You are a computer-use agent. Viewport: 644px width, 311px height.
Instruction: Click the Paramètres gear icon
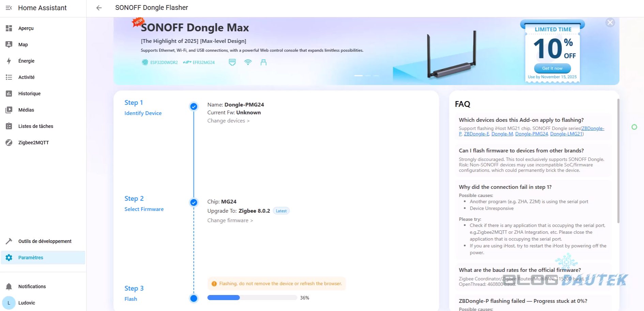point(9,258)
